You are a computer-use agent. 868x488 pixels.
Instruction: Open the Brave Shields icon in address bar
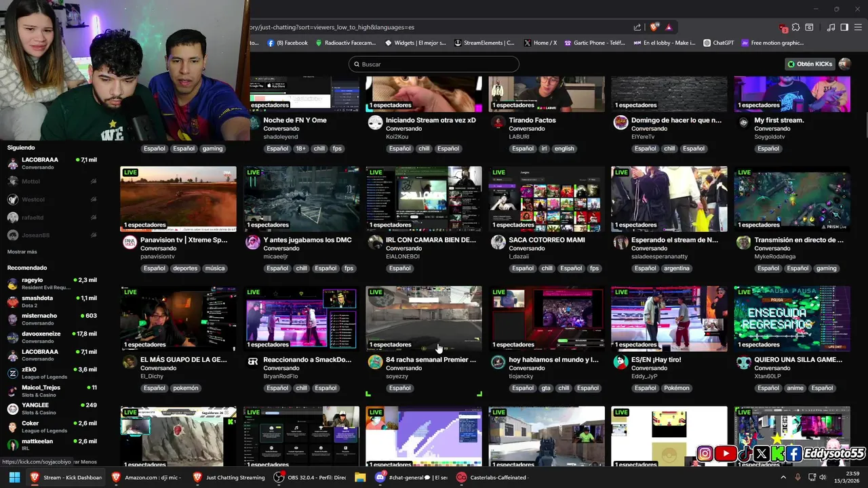(x=654, y=27)
